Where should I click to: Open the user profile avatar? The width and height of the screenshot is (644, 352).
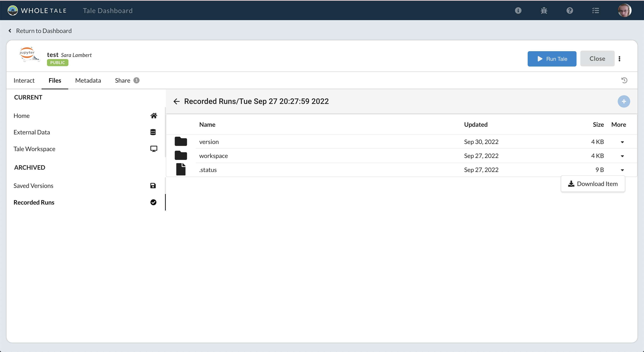click(x=624, y=10)
